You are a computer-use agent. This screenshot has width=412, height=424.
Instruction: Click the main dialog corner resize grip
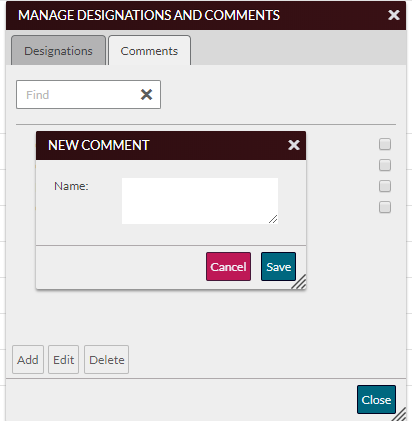click(399, 414)
